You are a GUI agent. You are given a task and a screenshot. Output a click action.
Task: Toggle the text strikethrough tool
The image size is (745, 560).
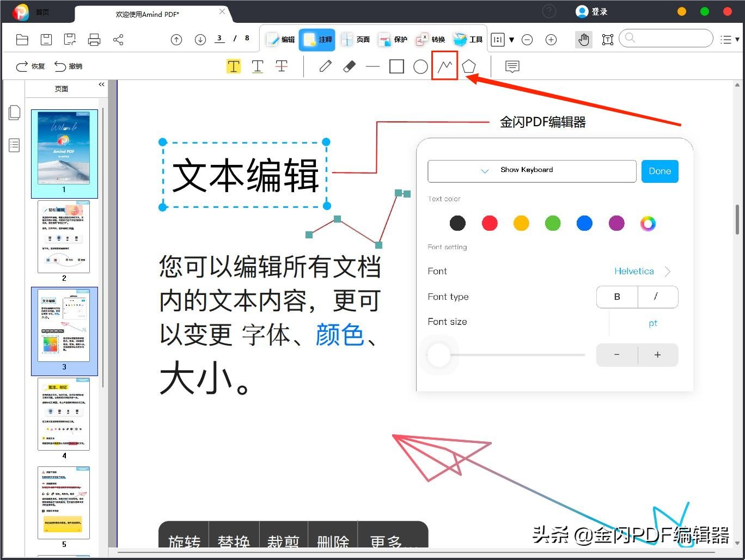point(282,66)
